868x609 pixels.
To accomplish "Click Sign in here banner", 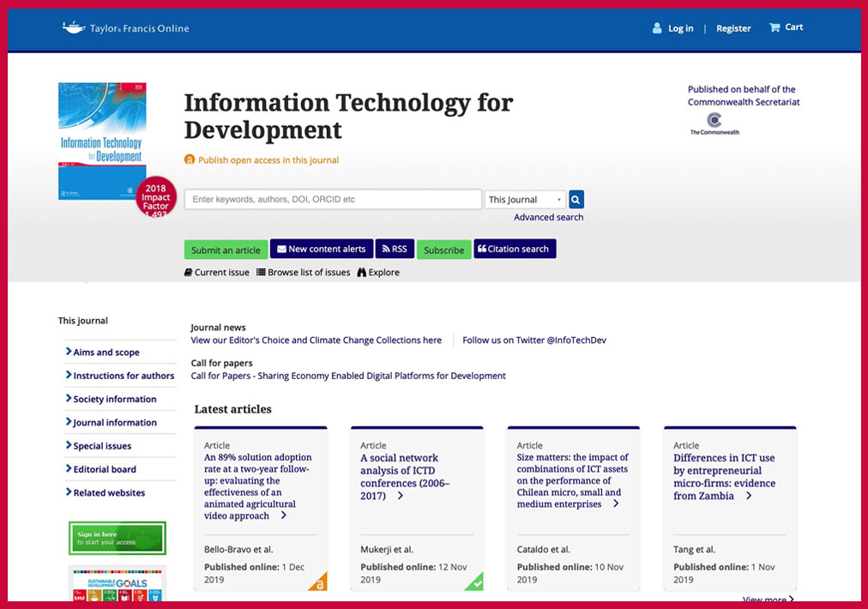I will [118, 538].
